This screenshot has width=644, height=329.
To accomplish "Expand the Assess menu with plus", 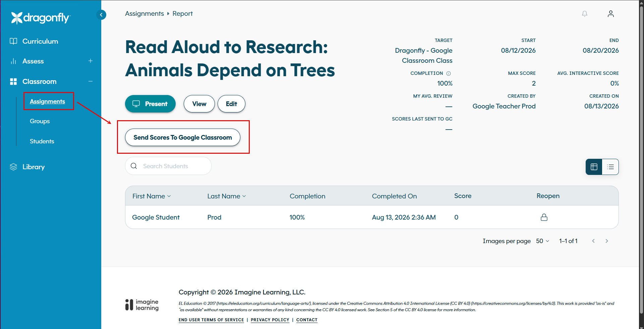I will click(91, 61).
